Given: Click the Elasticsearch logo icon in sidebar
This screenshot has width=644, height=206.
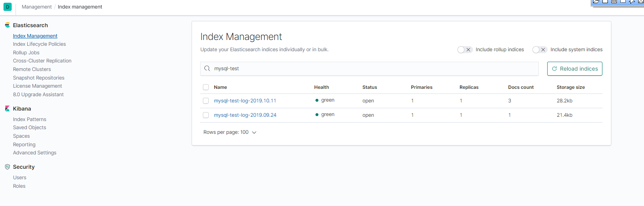Looking at the screenshot, I should (x=7, y=25).
